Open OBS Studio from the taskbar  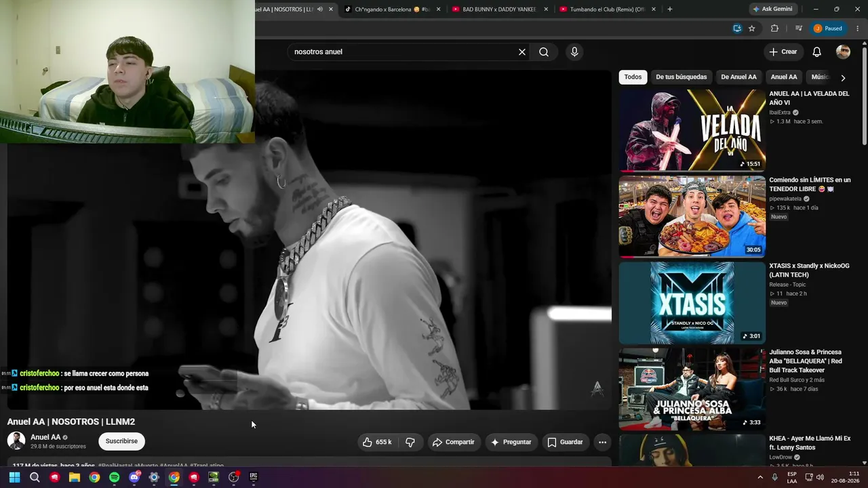tap(234, 477)
